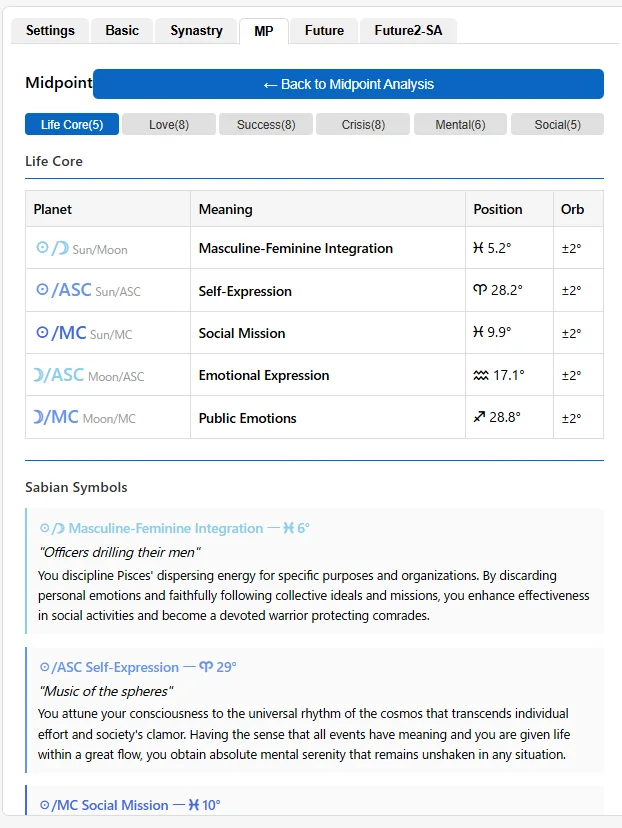Viewport: 622px width, 828px height.
Task: Open the Synastry tab
Action: click(196, 31)
